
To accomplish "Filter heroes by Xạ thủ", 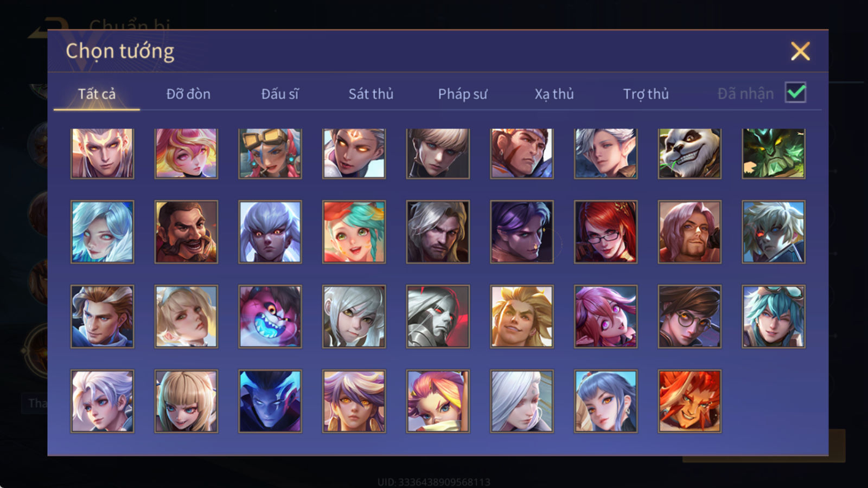I will tap(554, 94).
